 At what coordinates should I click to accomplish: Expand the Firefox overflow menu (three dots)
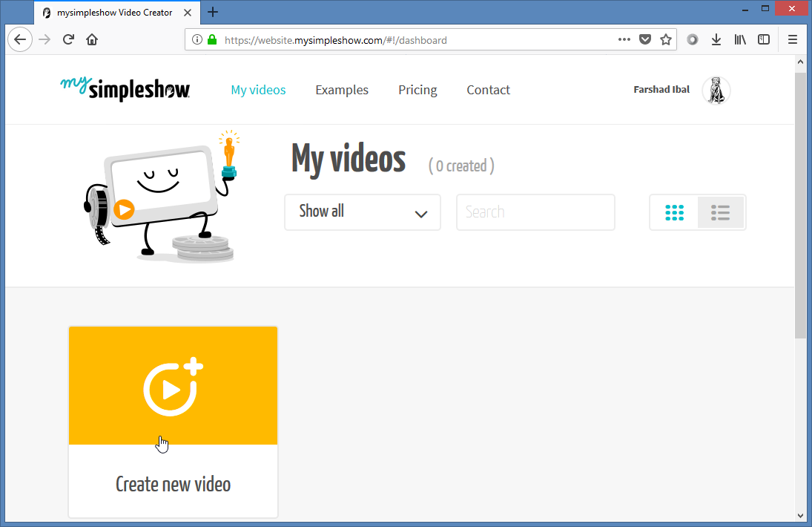[x=624, y=39]
